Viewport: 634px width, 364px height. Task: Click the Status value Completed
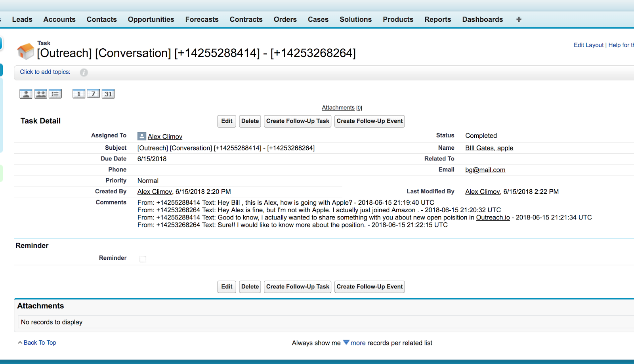481,135
